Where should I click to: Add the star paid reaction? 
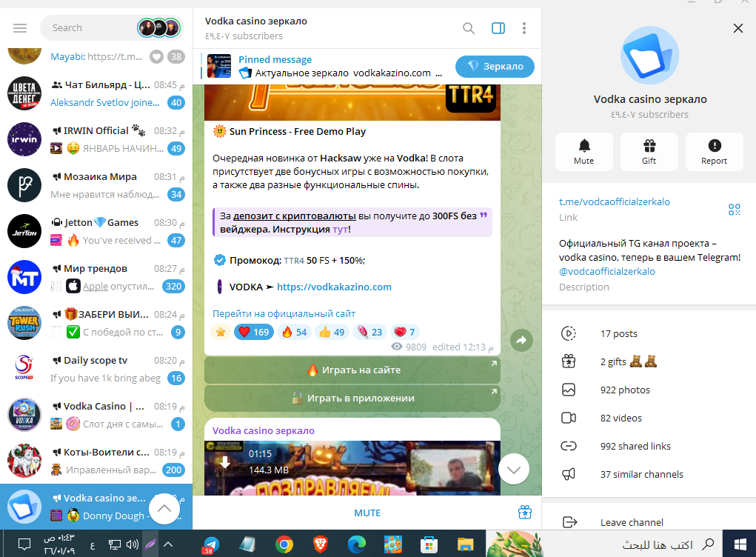pos(221,332)
